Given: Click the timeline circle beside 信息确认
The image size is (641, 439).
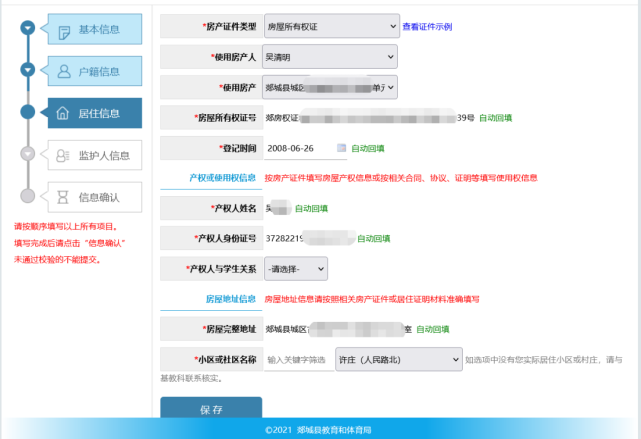Looking at the screenshot, I should tap(28, 196).
